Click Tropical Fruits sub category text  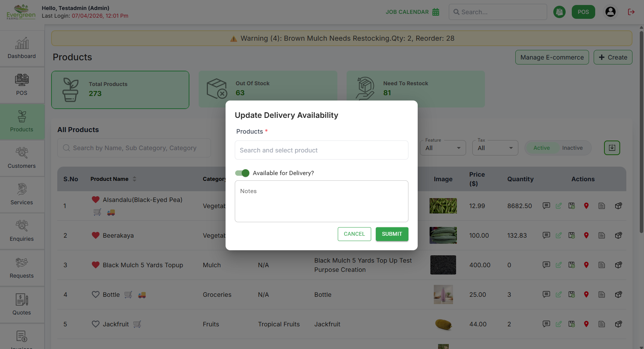click(279, 324)
